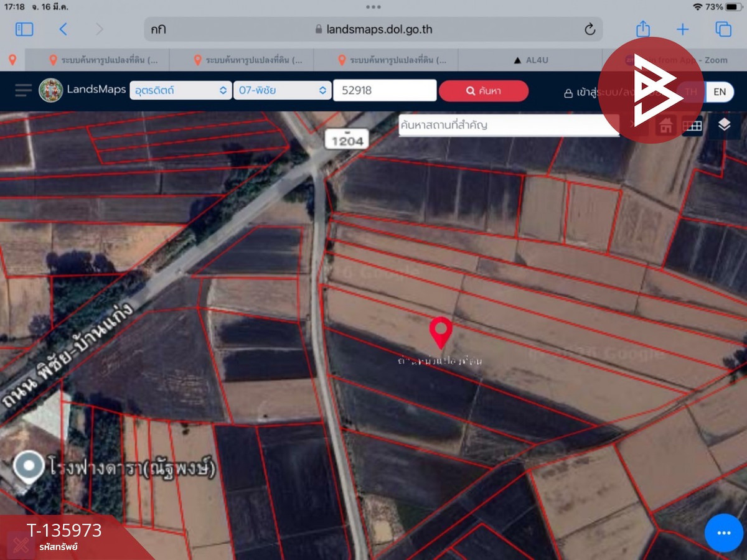
Task: Open a new Safari tab
Action: pos(683,29)
